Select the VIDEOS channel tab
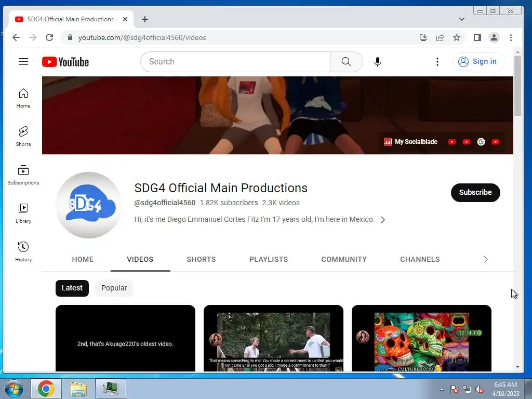Viewport: 532px width, 399px height. [x=140, y=259]
